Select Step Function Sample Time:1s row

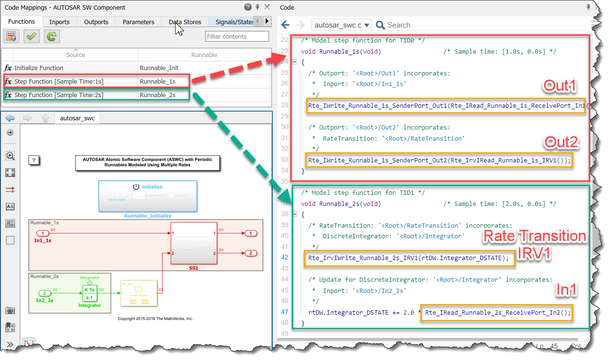[x=59, y=82]
